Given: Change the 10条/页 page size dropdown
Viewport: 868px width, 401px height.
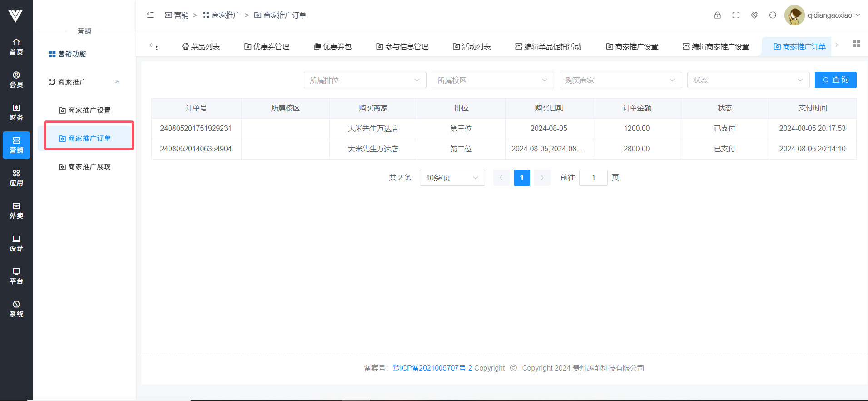Looking at the screenshot, I should pos(452,178).
